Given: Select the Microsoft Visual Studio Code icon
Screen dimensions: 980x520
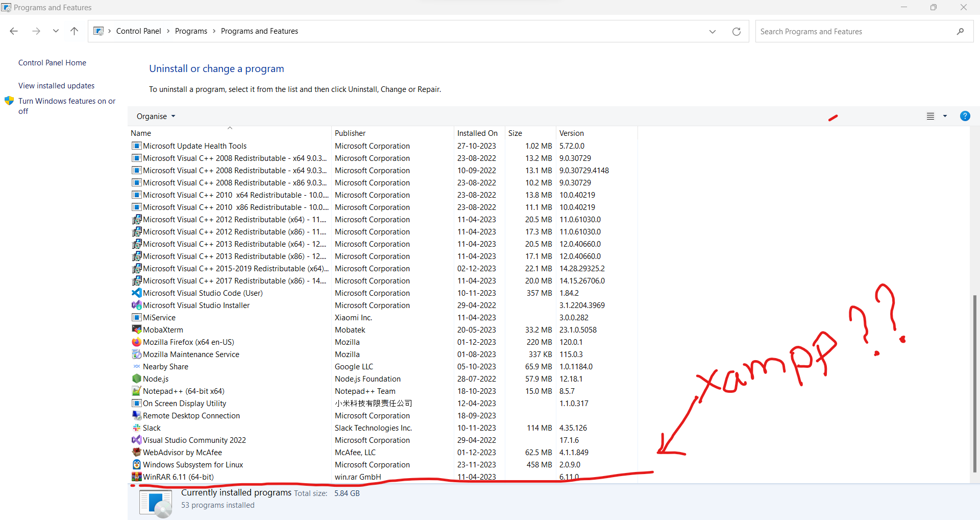Looking at the screenshot, I should tap(136, 293).
